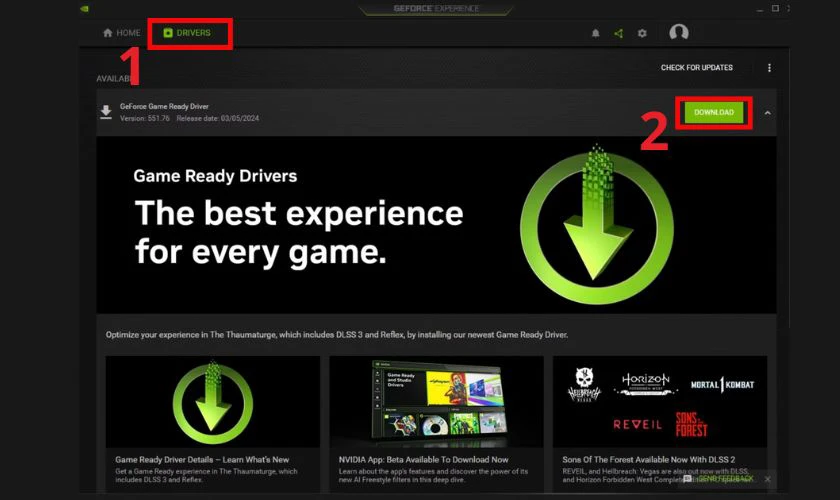Open the three-dot more options menu
The image size is (840, 500).
769,68
